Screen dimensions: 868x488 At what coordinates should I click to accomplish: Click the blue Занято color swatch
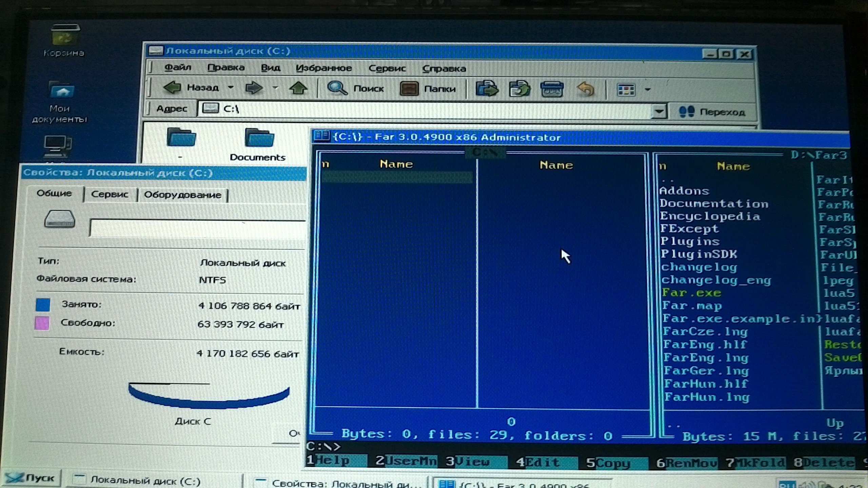pyautogui.click(x=43, y=304)
